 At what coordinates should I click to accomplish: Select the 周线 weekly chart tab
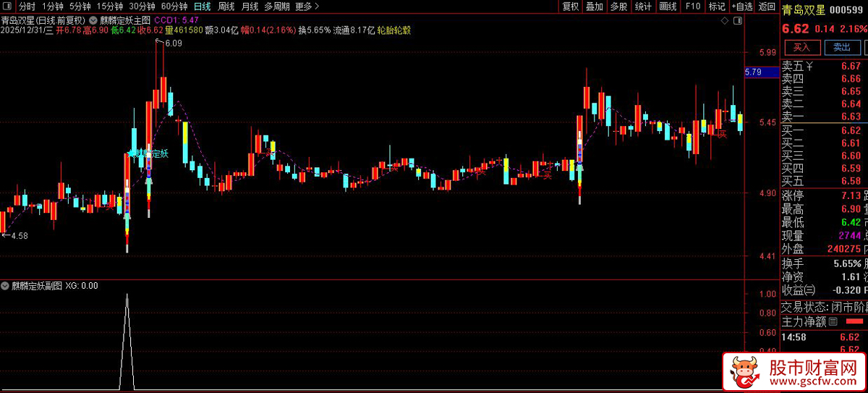[226, 7]
